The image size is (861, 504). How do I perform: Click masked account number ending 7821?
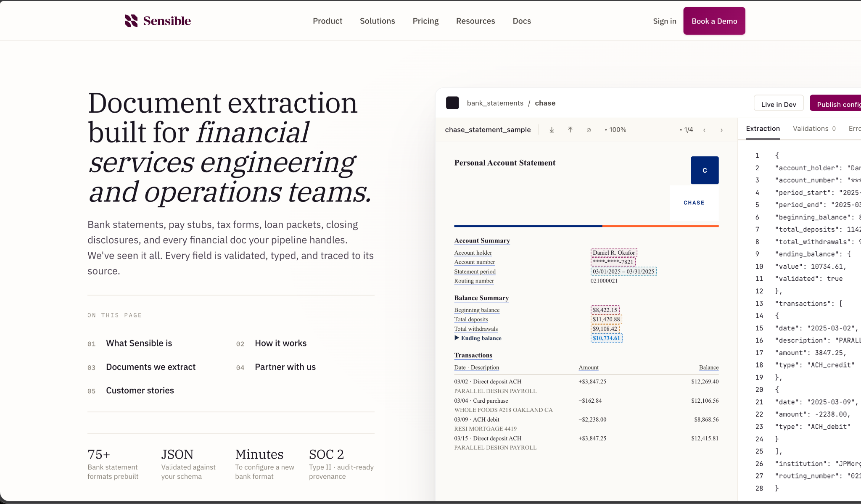[613, 262]
